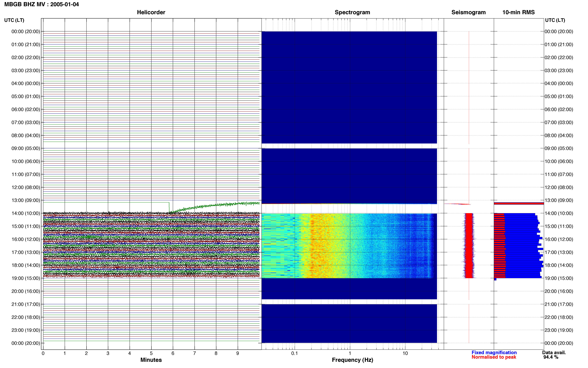The image size is (588, 368).
Task: Click frequency tick label '10' on spectrogram axis
Action: pos(405,353)
